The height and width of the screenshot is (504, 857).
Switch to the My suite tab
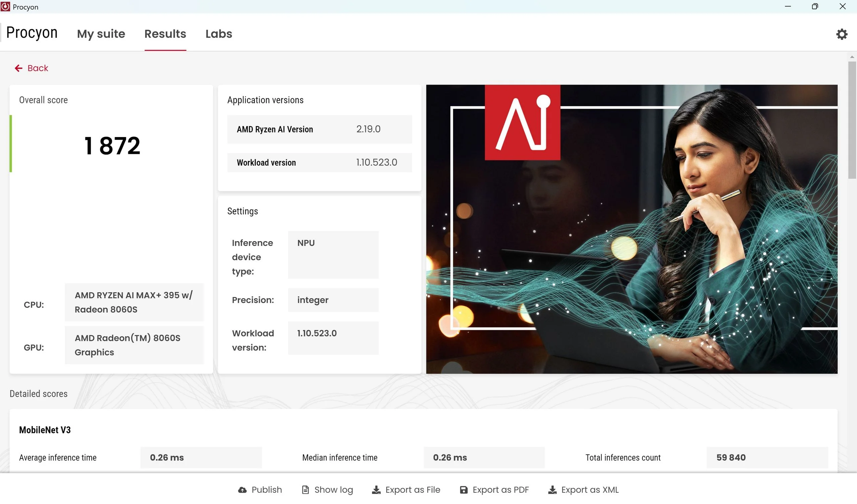click(x=101, y=34)
